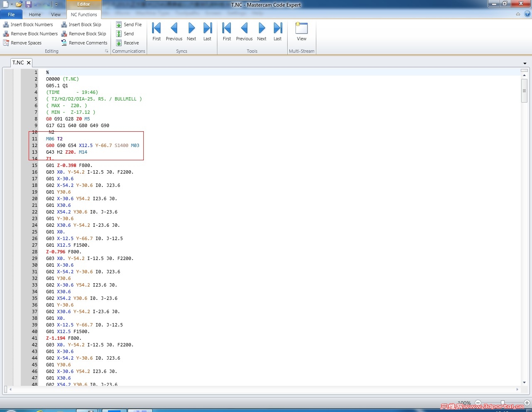Click the editor split bar above scrollbar
Image resolution: width=532 pixels, height=412 pixels.
[x=524, y=71]
